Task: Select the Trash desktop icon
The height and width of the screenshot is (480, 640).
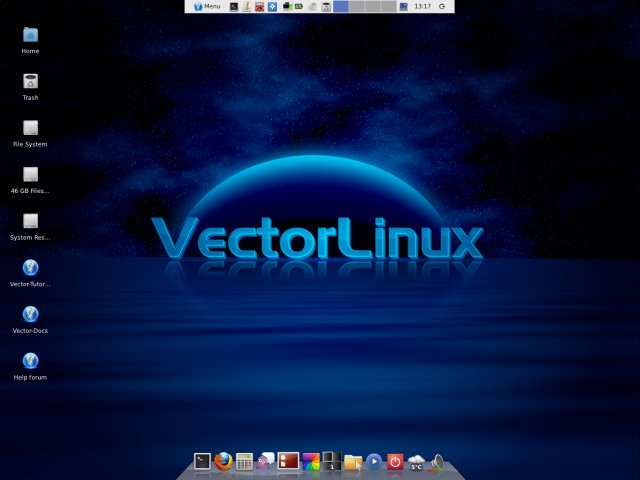Action: (x=30, y=87)
